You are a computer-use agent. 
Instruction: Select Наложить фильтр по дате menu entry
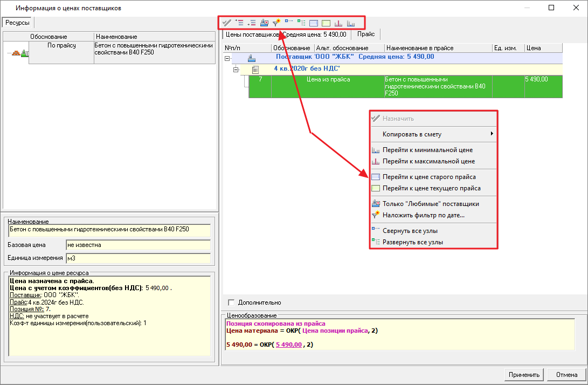423,215
